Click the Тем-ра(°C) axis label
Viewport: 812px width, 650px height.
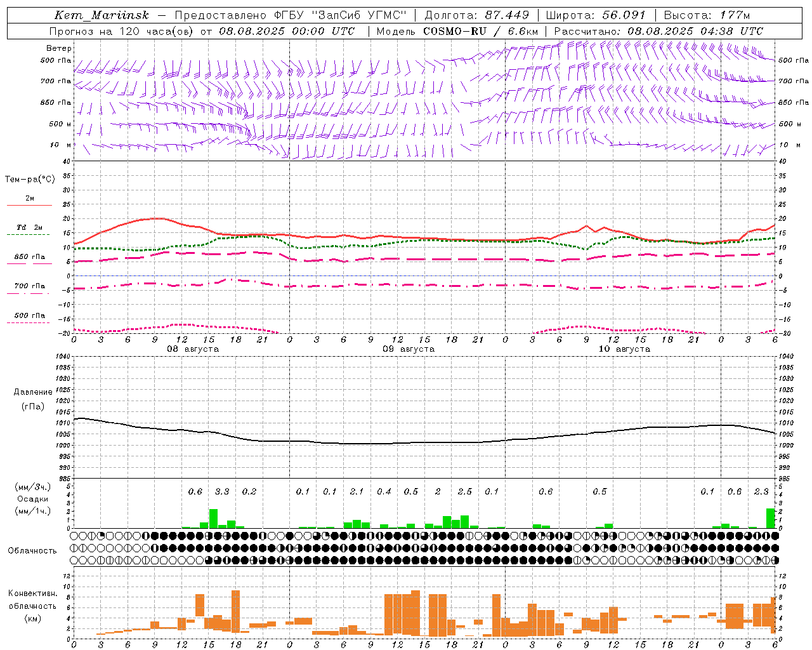point(30,180)
